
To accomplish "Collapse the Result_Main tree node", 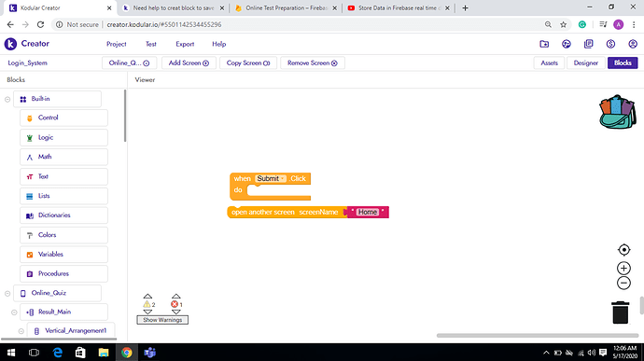I will 14,312.
